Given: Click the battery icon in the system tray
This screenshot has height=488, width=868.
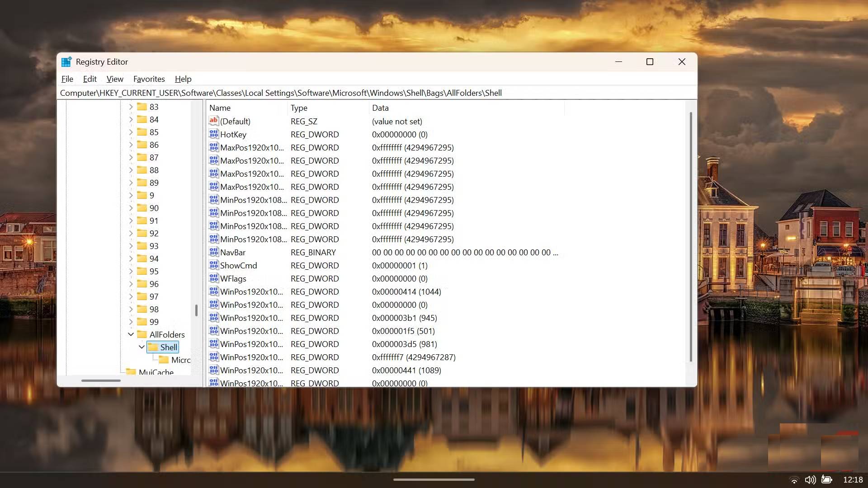Looking at the screenshot, I should 826,480.
